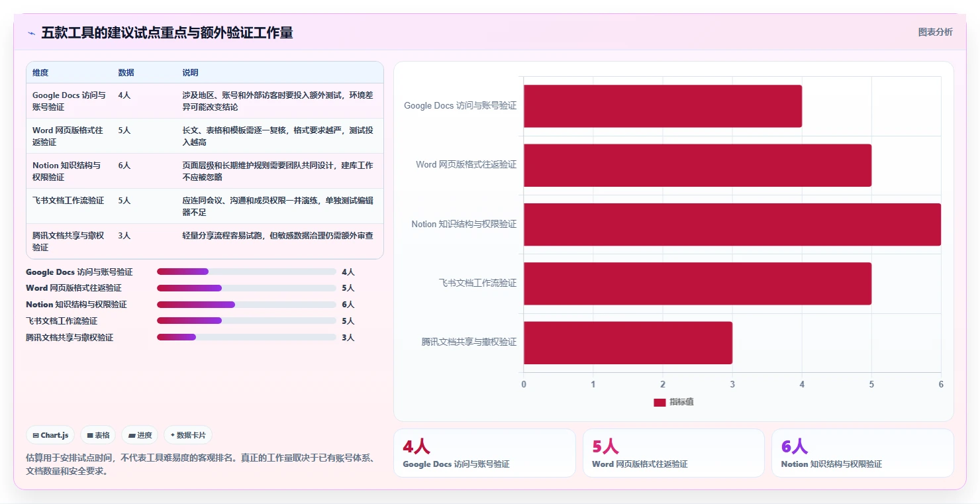Click the title 五款工具的建议试点重点与额外验证工作量
Image resolution: width=980 pixels, height=504 pixels.
click(167, 32)
